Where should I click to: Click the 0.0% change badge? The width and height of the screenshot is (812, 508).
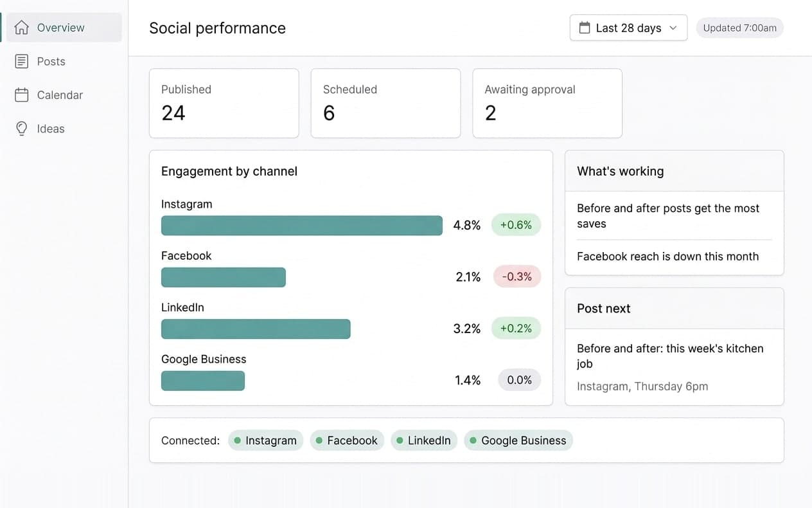pos(519,380)
